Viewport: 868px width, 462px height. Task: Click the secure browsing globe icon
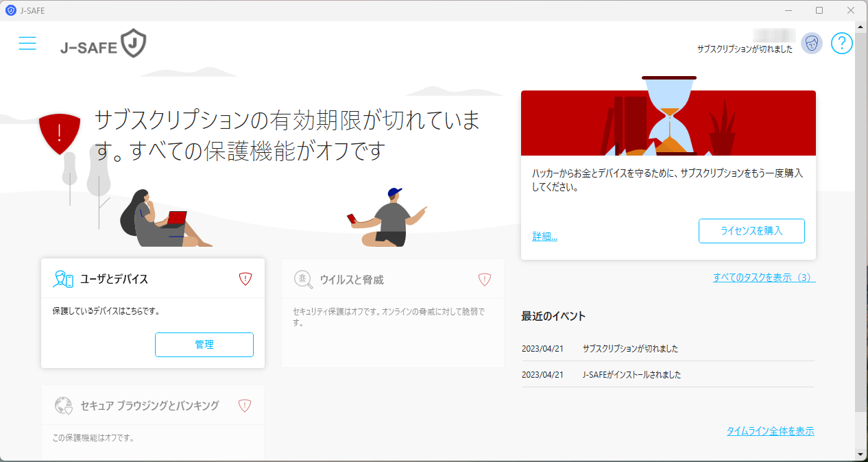tap(64, 404)
